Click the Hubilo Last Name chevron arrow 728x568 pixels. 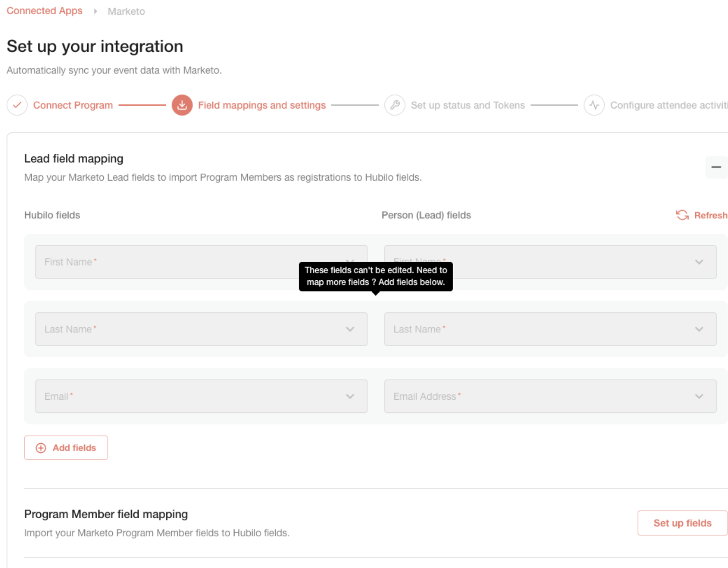pos(350,329)
